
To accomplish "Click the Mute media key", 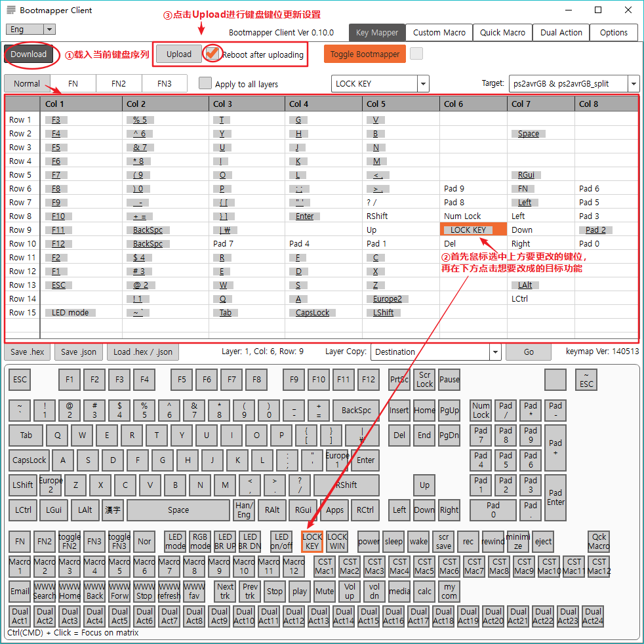I will click(325, 591).
